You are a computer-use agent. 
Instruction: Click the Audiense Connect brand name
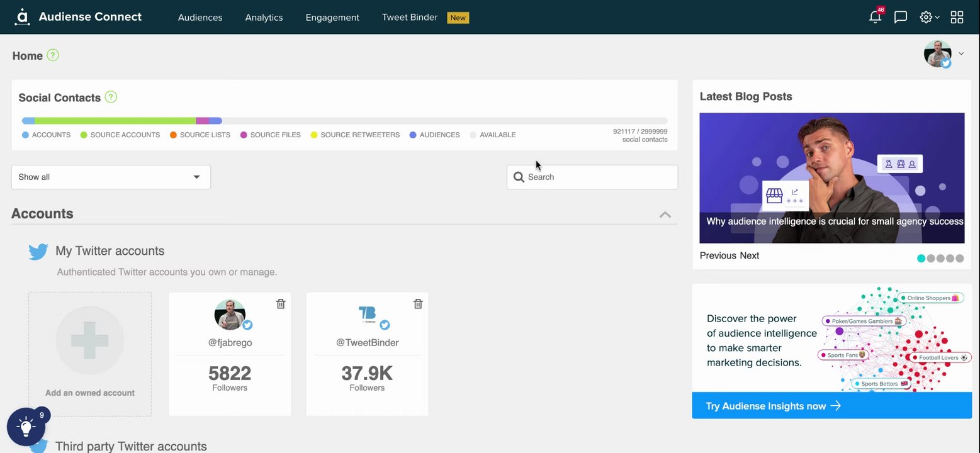coord(90,17)
